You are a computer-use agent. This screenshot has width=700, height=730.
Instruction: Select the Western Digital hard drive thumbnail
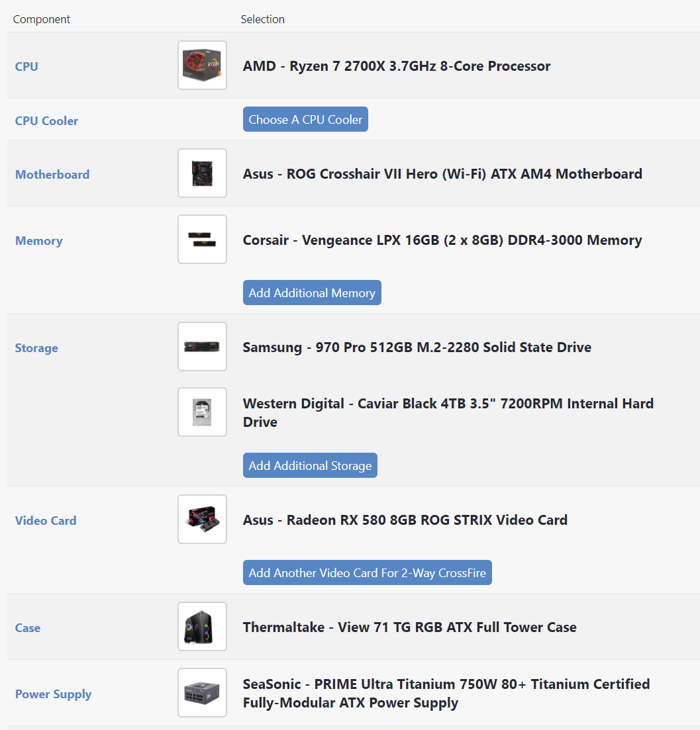point(202,412)
